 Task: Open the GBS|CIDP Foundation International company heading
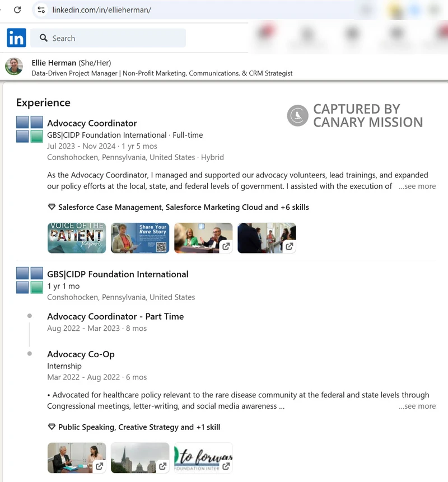118,274
